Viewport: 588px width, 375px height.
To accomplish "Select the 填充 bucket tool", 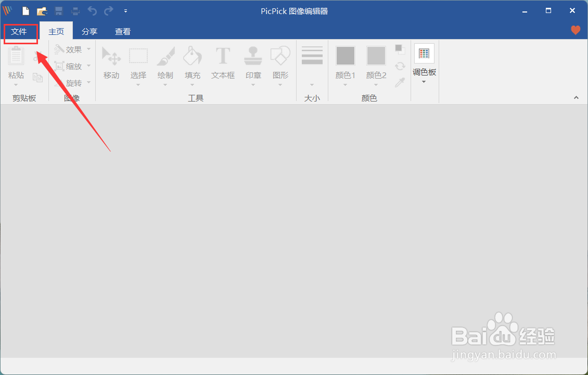I will [x=193, y=63].
